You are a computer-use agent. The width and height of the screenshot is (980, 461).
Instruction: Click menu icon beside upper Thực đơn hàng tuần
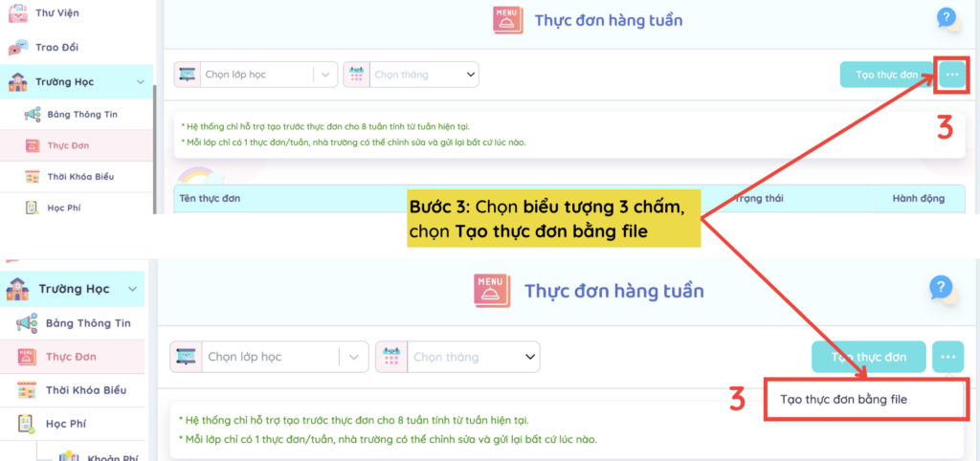click(507, 20)
